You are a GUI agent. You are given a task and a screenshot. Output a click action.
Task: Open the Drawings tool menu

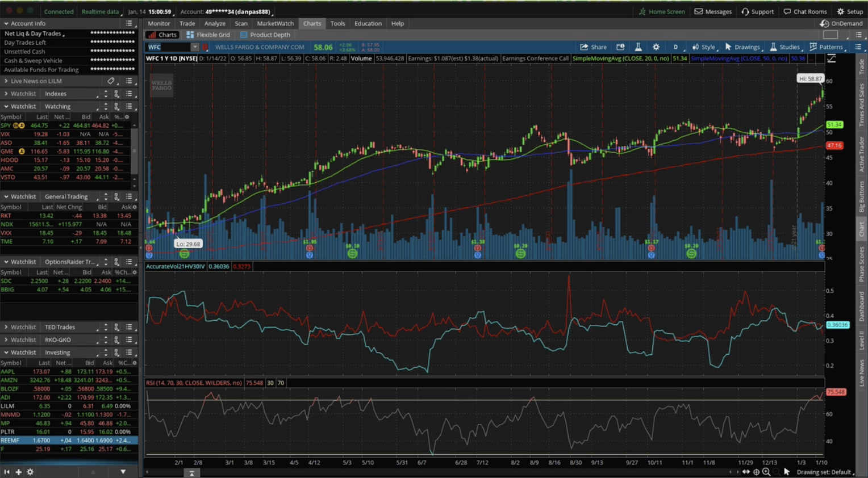(x=742, y=47)
